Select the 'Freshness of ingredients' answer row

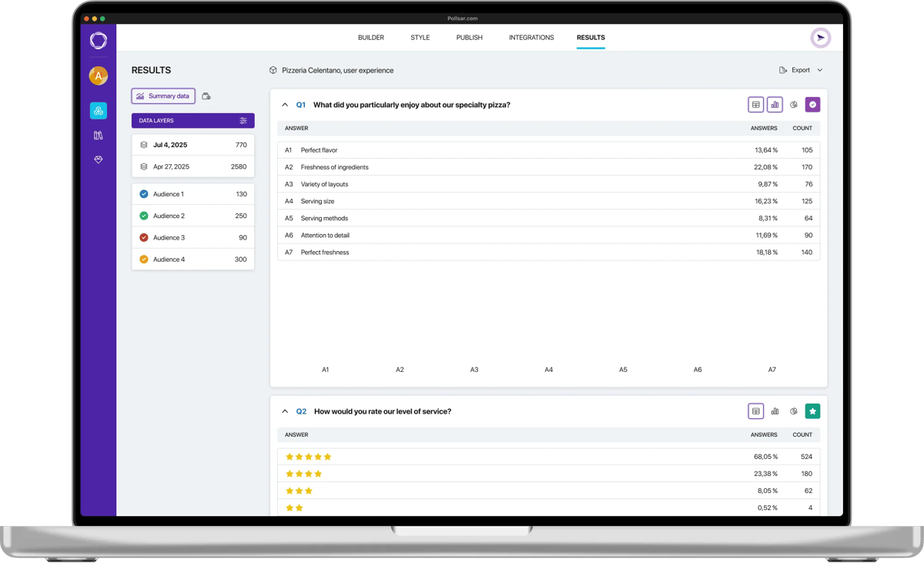pyautogui.click(x=549, y=167)
